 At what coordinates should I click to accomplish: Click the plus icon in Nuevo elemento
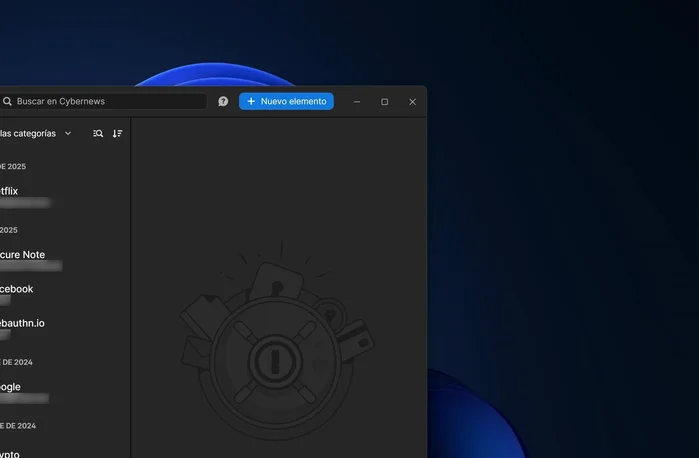pyautogui.click(x=251, y=101)
